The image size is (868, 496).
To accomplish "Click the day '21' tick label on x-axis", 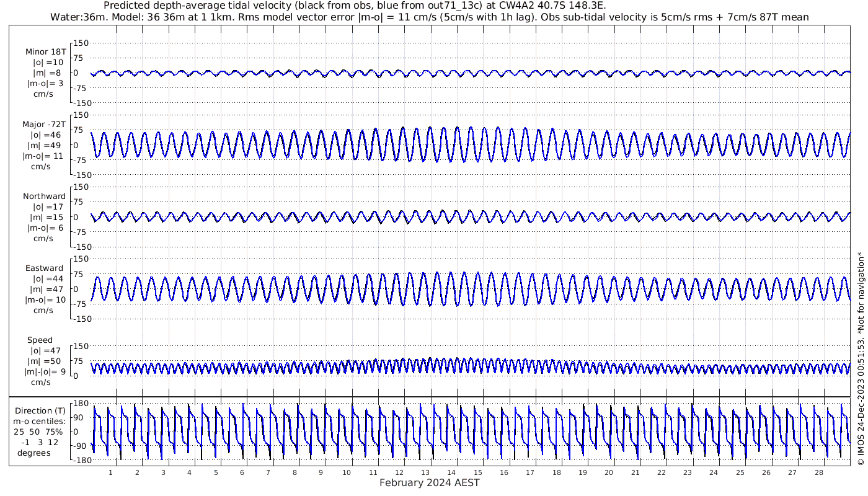I will pos(635,472).
